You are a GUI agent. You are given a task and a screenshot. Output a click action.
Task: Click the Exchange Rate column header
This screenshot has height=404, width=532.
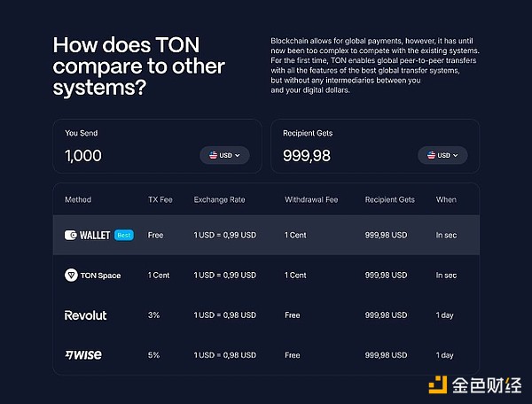pyautogui.click(x=219, y=200)
